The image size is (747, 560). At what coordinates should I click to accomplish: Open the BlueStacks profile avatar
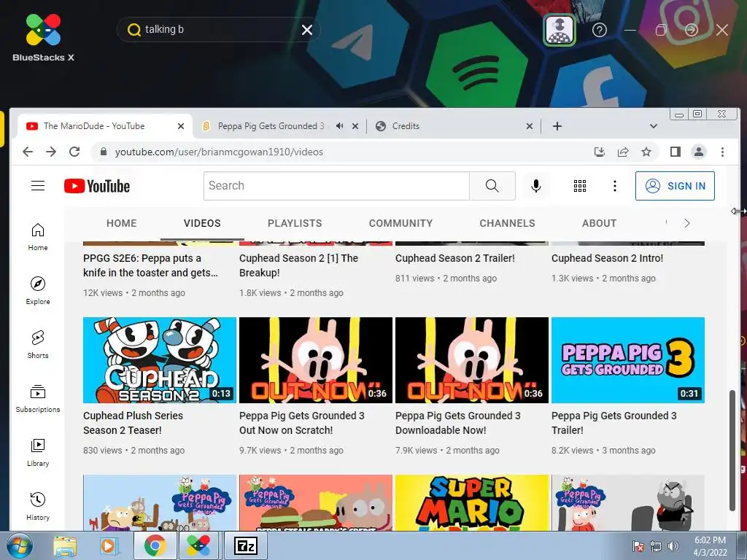tap(560, 30)
